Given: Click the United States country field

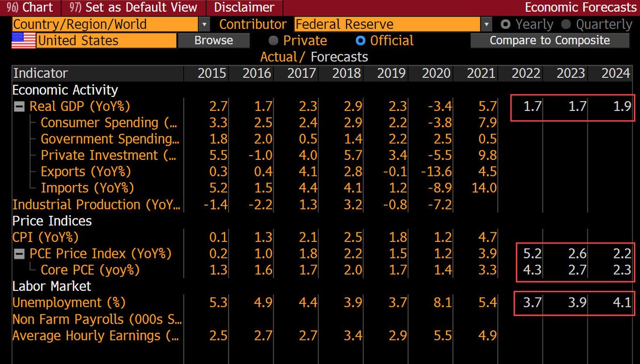Looking at the screenshot, I should click(107, 41).
